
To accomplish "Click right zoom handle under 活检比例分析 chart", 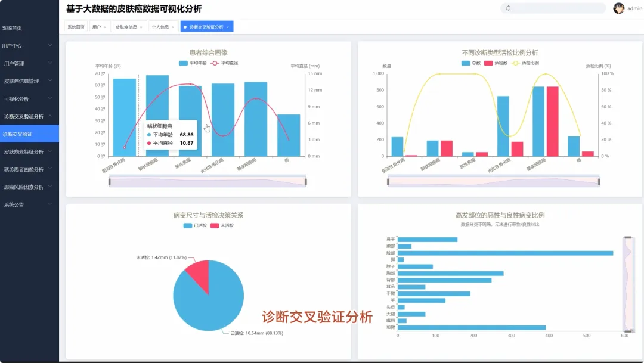I will point(599,181).
